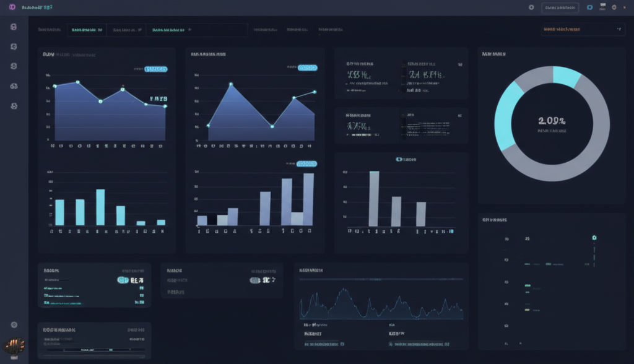Click the search button in the top bar
This screenshot has width=634, height=364.
560,7
